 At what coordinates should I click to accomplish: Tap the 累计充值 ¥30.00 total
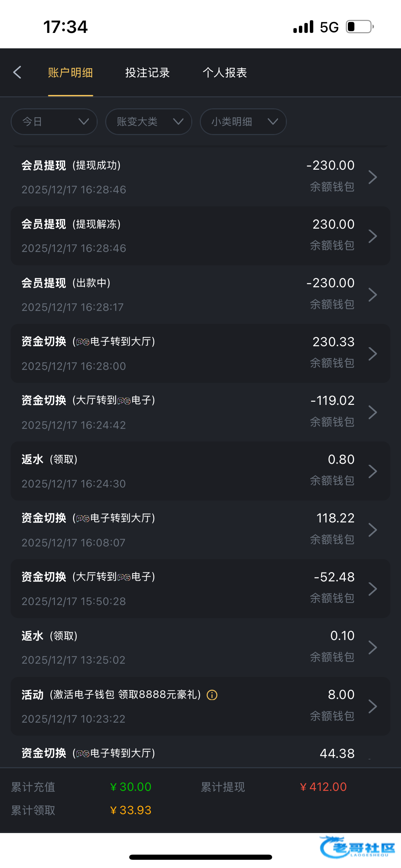point(131,787)
